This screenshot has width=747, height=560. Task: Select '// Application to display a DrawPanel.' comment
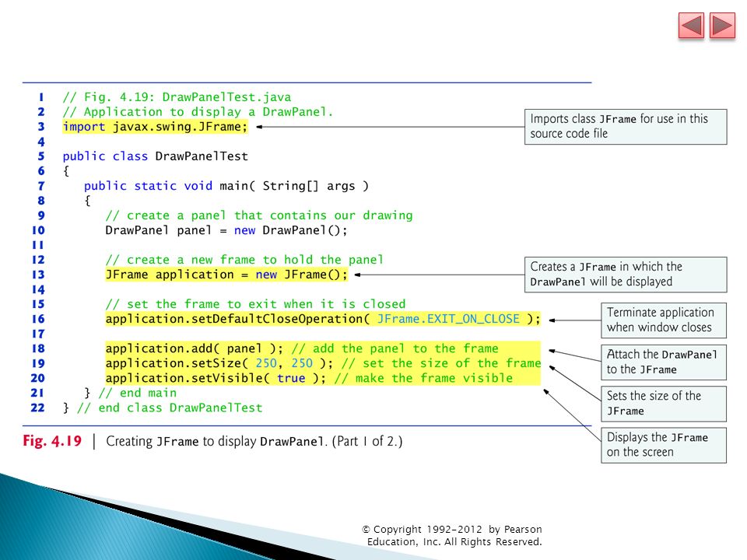point(198,112)
